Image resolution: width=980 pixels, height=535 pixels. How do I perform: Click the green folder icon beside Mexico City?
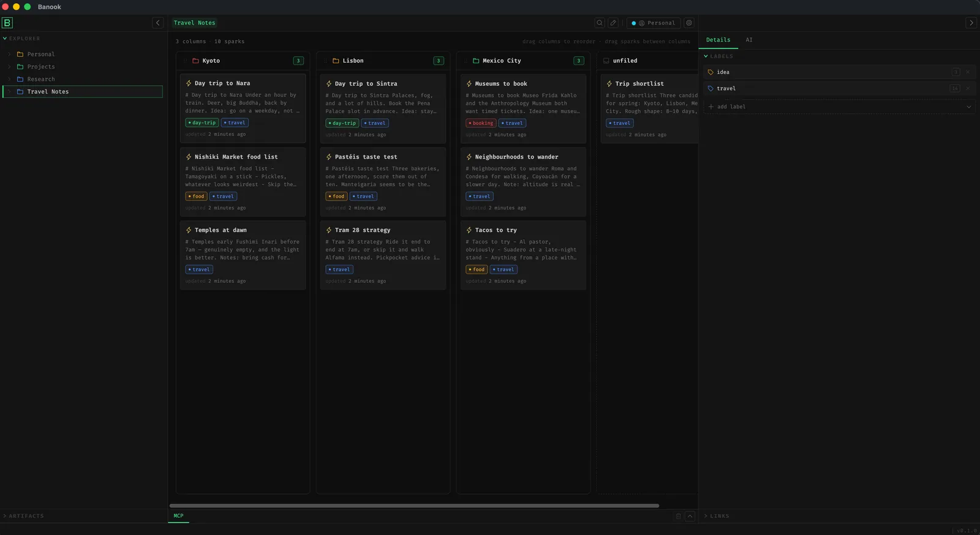tap(476, 61)
